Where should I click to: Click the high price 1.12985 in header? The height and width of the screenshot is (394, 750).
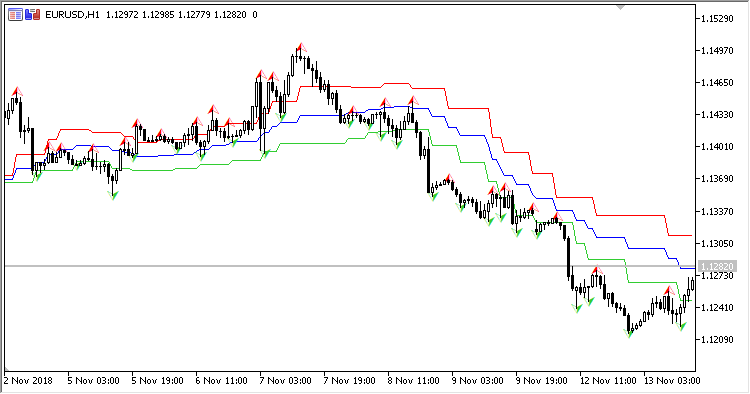[158, 15]
